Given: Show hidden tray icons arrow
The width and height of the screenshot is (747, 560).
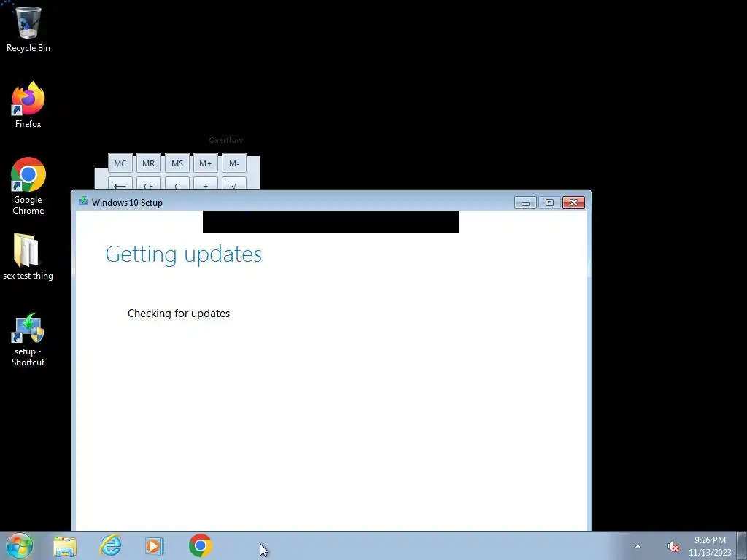Looking at the screenshot, I should pyautogui.click(x=638, y=546).
